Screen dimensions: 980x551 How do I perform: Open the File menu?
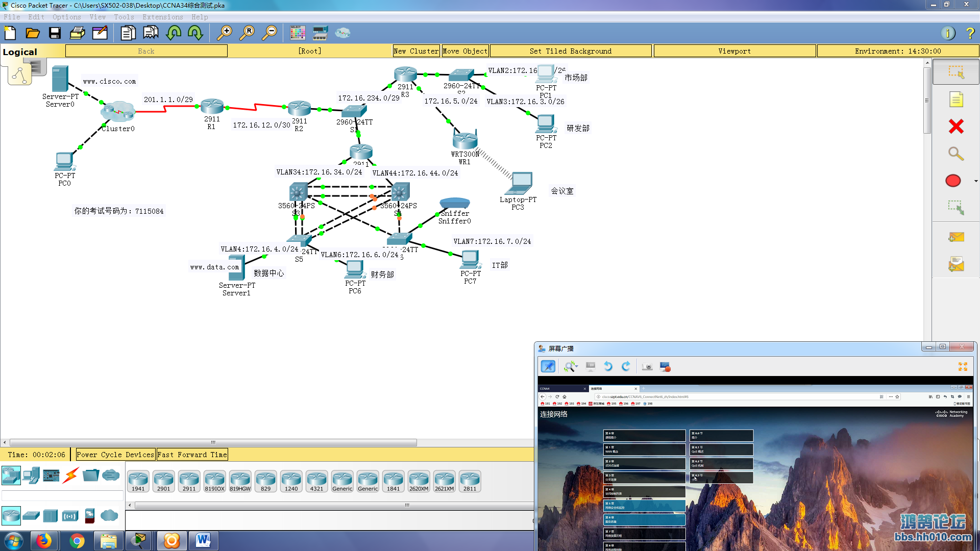point(12,17)
